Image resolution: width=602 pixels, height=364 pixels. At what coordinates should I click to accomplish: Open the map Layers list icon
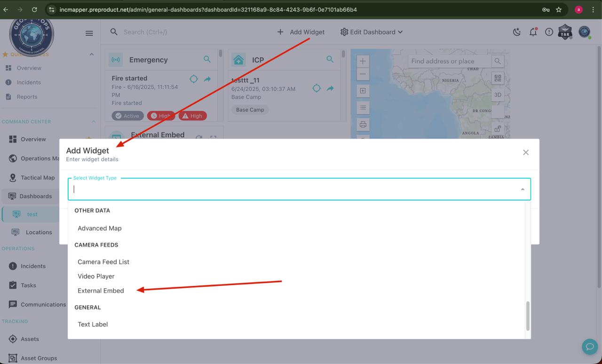(x=363, y=108)
